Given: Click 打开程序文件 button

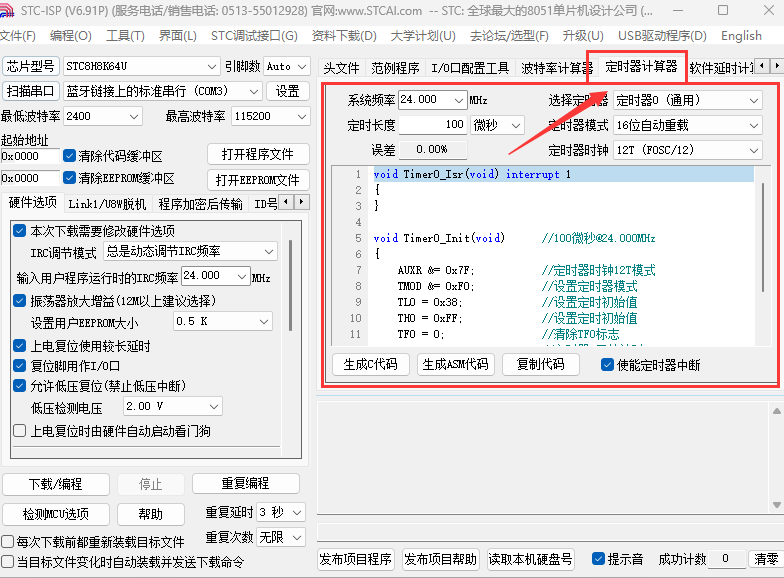Looking at the screenshot, I should 258,154.
